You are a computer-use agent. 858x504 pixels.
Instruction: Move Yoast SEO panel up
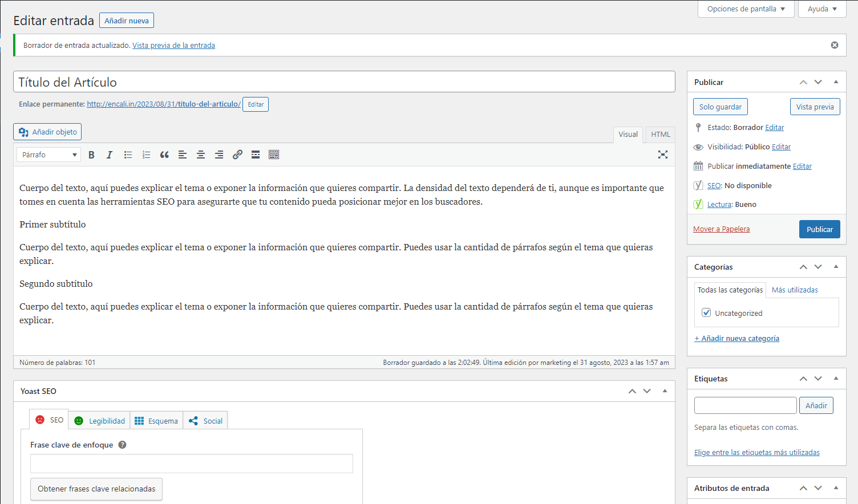click(632, 391)
